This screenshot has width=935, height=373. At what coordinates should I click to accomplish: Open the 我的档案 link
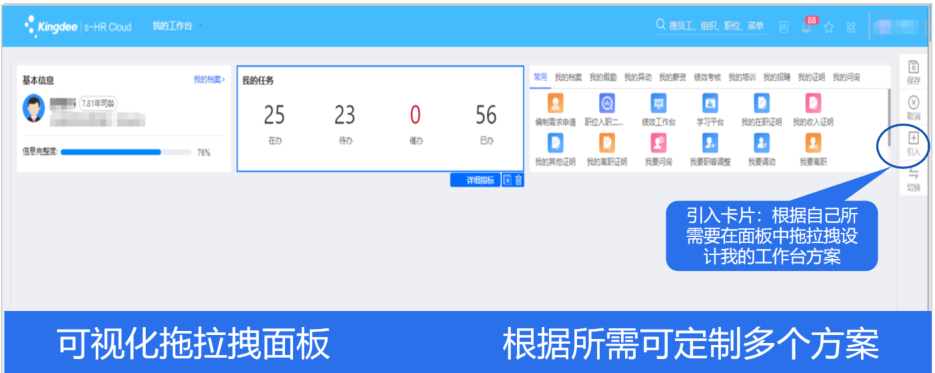[x=209, y=79]
